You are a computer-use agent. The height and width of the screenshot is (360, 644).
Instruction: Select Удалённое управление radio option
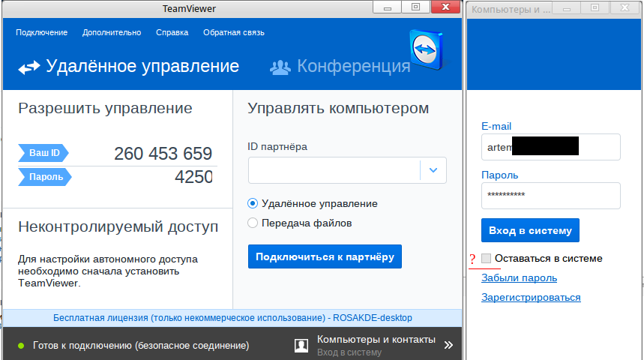253,203
